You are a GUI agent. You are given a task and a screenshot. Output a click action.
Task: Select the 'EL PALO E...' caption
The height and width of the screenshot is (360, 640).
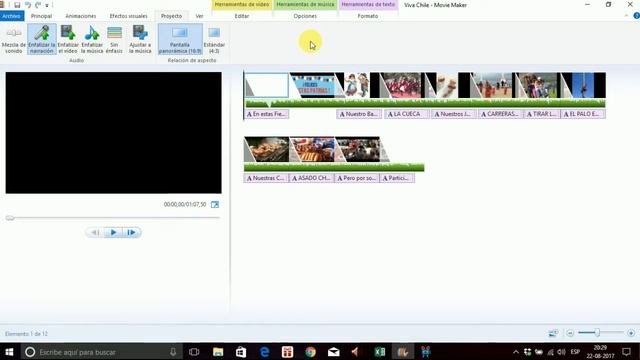pyautogui.click(x=583, y=114)
